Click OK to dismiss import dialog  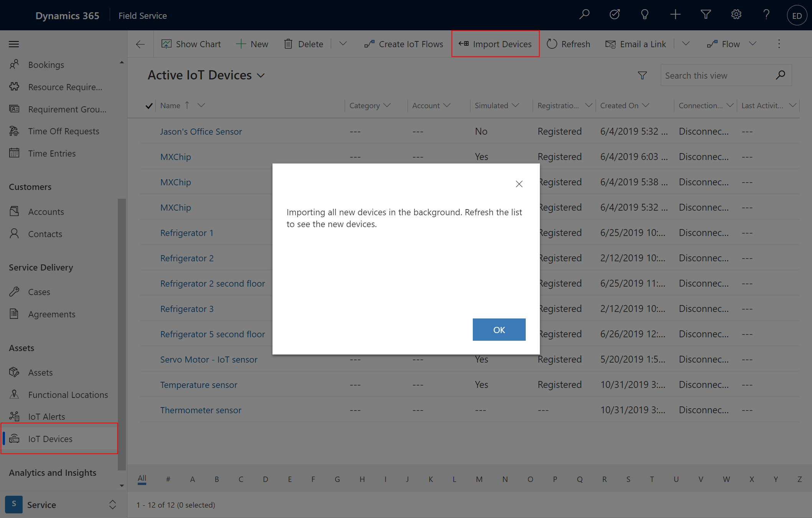[x=499, y=330]
